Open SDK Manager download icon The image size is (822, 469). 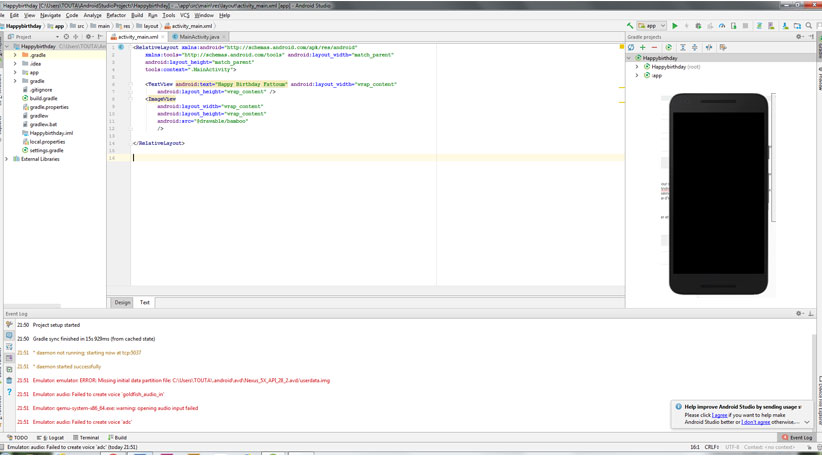[x=785, y=26]
